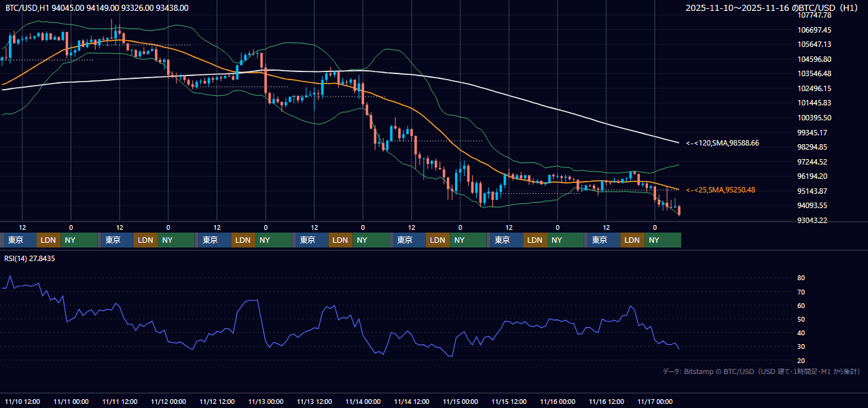Click the RSI scale value 70

[x=801, y=292]
